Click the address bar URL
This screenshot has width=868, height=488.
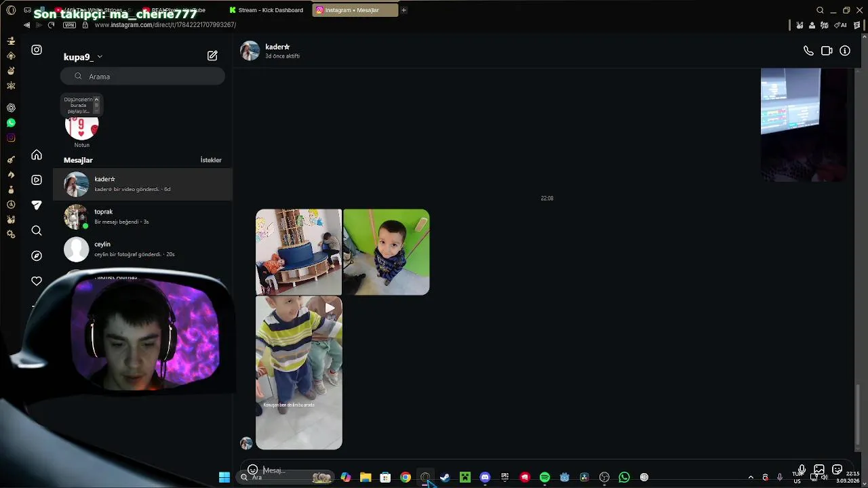165,25
